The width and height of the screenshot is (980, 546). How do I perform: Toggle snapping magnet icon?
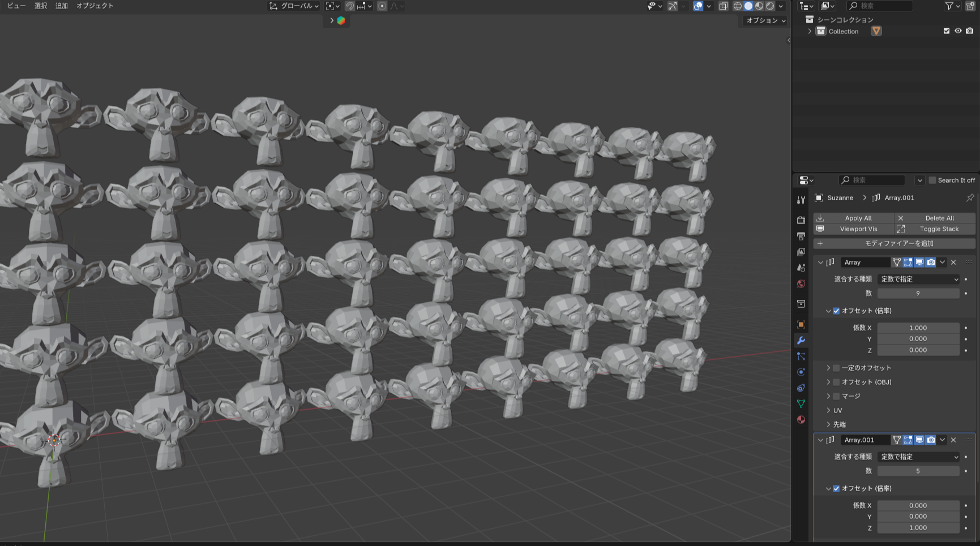(350, 6)
